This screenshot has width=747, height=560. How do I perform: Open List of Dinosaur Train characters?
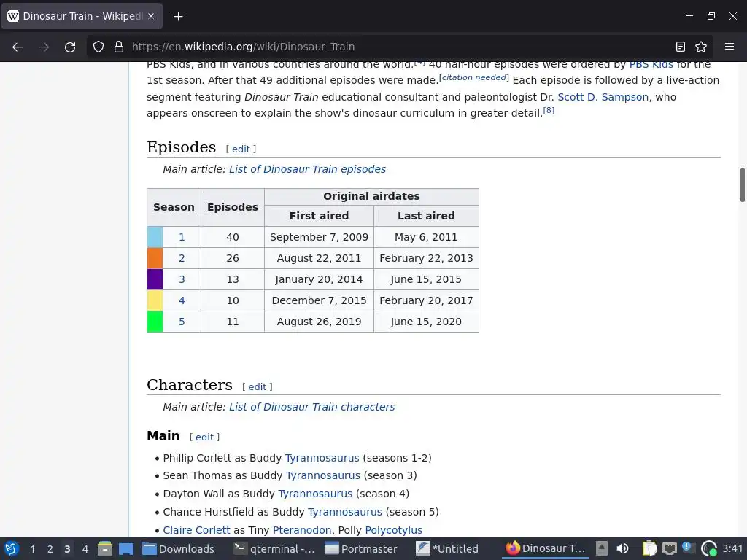311,407
